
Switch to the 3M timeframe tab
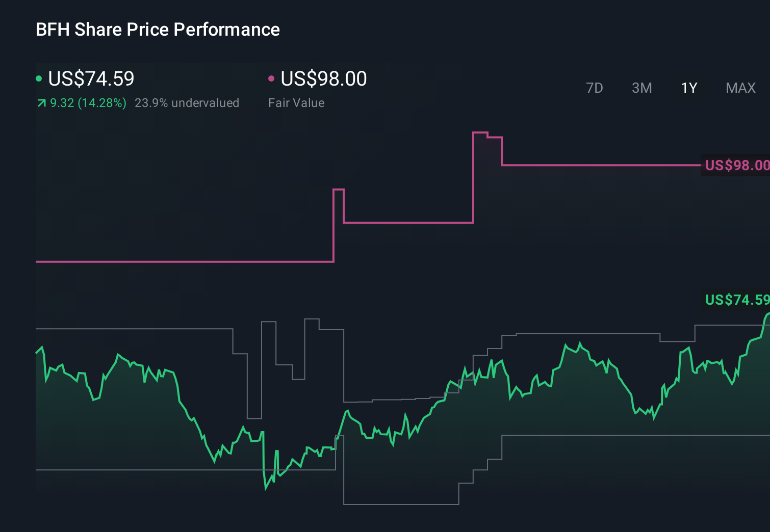641,88
